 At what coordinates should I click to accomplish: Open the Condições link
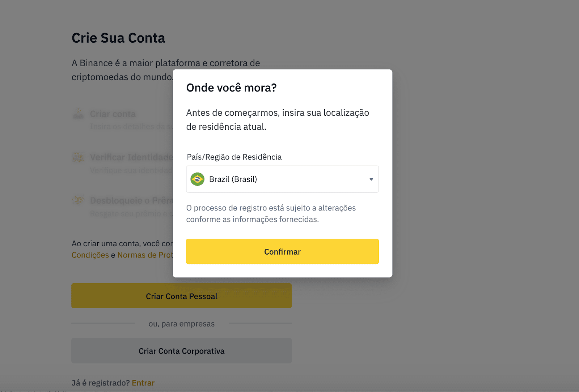90,255
